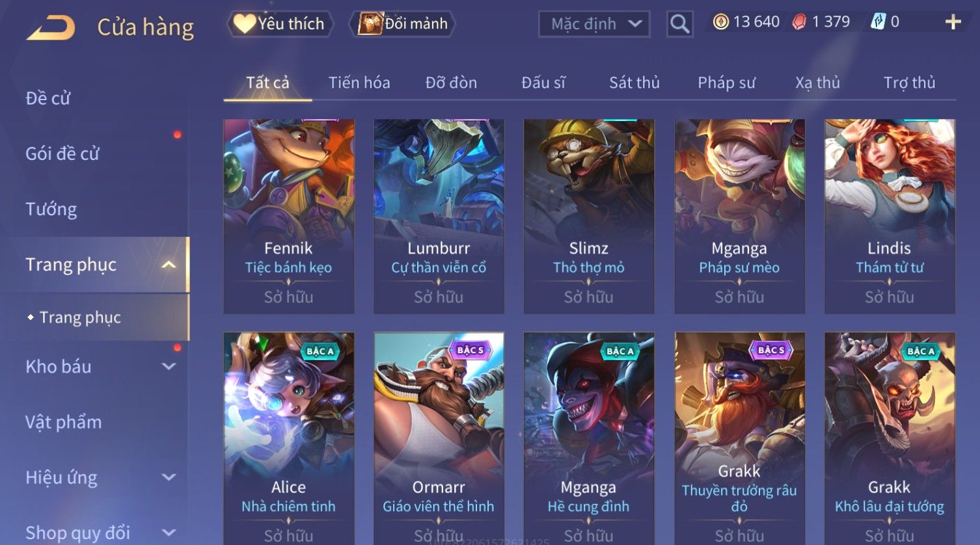
Task: Open the Mặc định sort dropdown
Action: [x=594, y=24]
